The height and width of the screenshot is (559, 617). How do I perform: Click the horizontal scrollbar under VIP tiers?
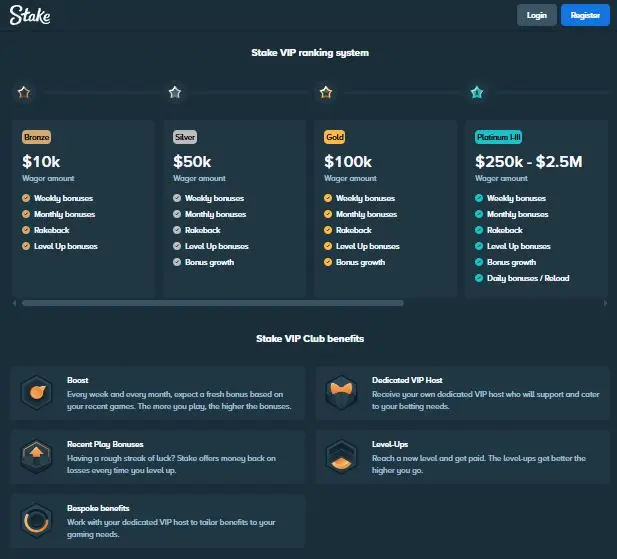click(213, 303)
